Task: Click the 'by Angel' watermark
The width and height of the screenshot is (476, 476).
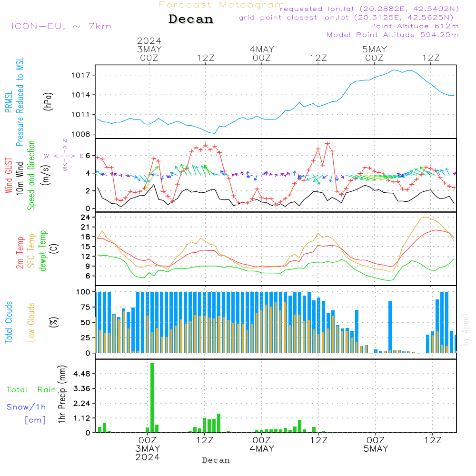Action: [466, 329]
